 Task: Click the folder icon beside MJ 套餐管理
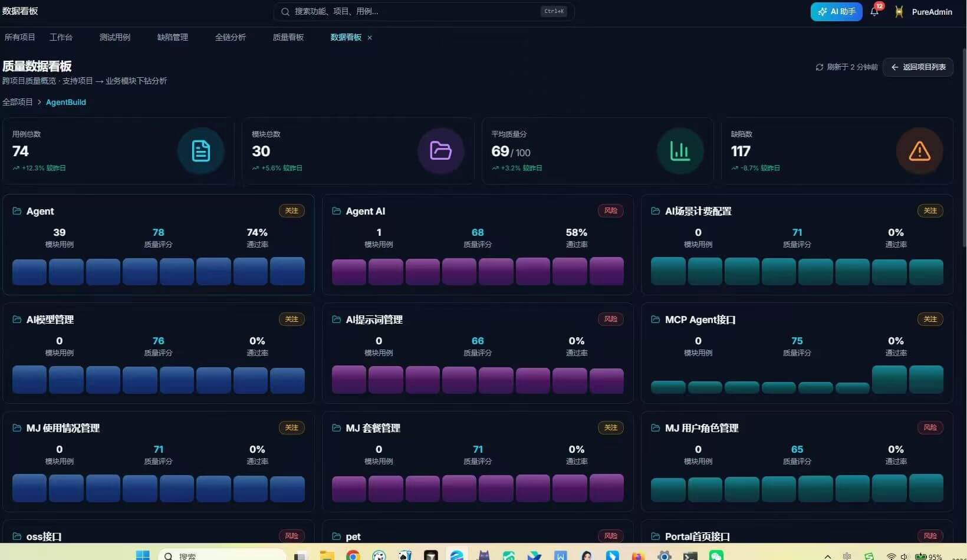tap(337, 428)
